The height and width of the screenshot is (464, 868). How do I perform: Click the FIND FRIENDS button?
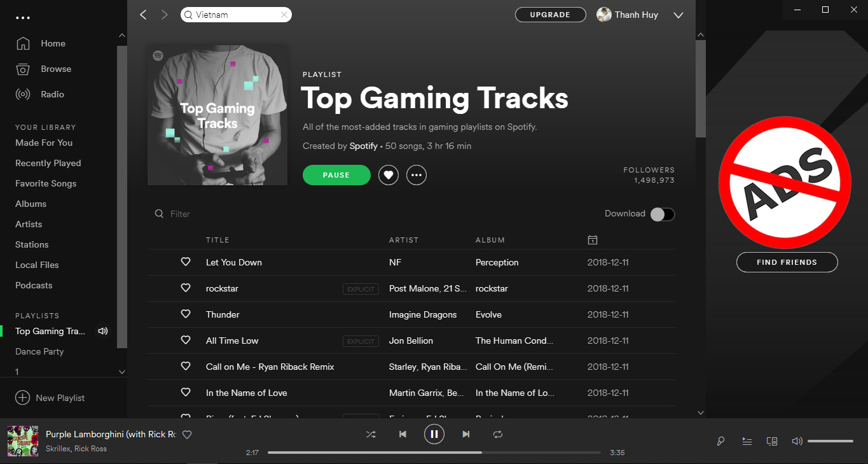(787, 262)
